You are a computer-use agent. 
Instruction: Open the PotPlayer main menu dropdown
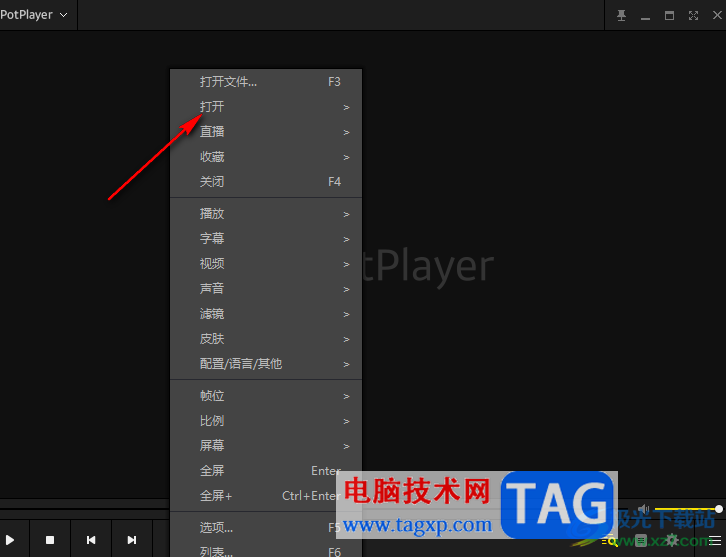point(34,15)
